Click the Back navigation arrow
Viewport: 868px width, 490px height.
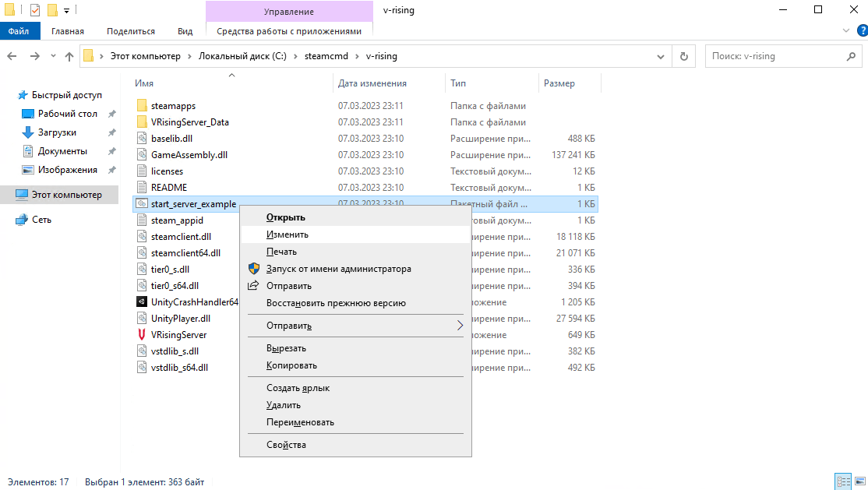click(12, 56)
